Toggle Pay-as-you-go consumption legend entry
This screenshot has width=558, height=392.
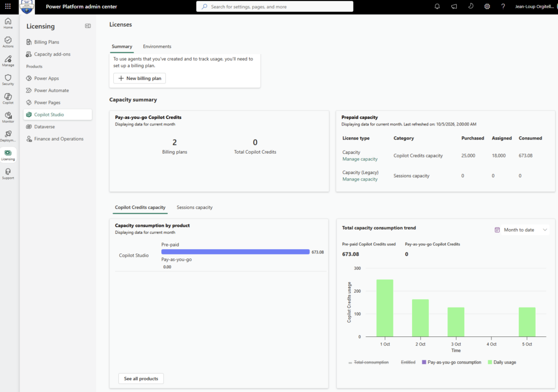[x=451, y=363]
